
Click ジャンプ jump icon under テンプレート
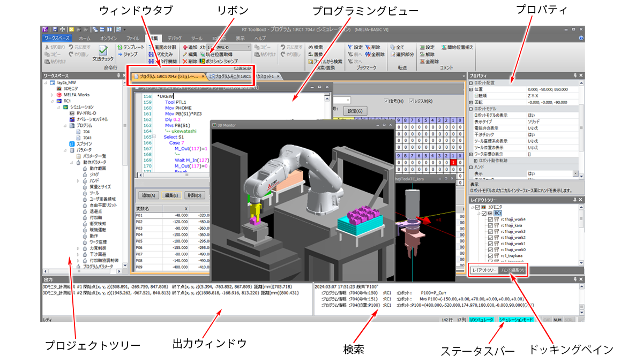[119, 54]
